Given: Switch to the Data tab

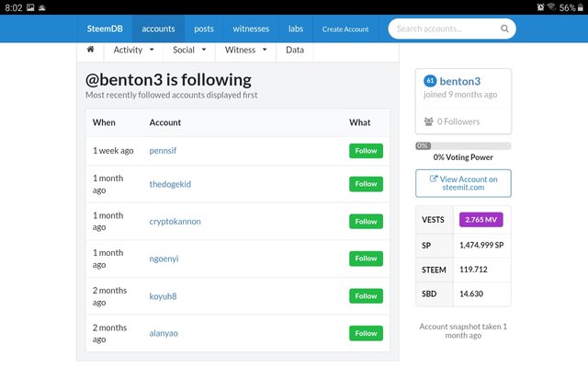Looking at the screenshot, I should click(295, 50).
